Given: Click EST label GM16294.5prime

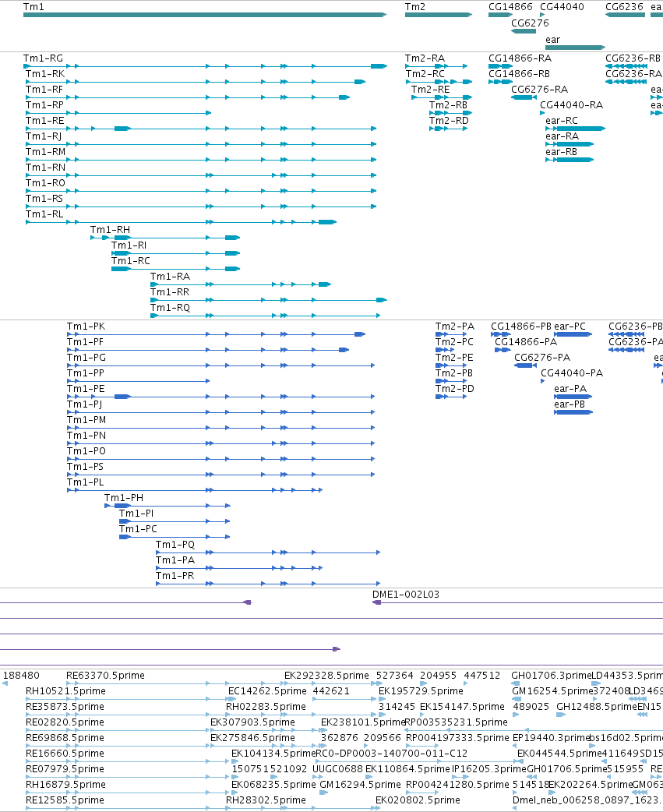Looking at the screenshot, I should pyautogui.click(x=360, y=784).
